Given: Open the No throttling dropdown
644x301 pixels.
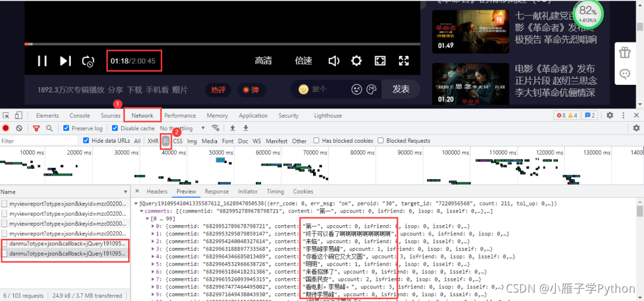Looking at the screenshot, I should pyautogui.click(x=182, y=128).
